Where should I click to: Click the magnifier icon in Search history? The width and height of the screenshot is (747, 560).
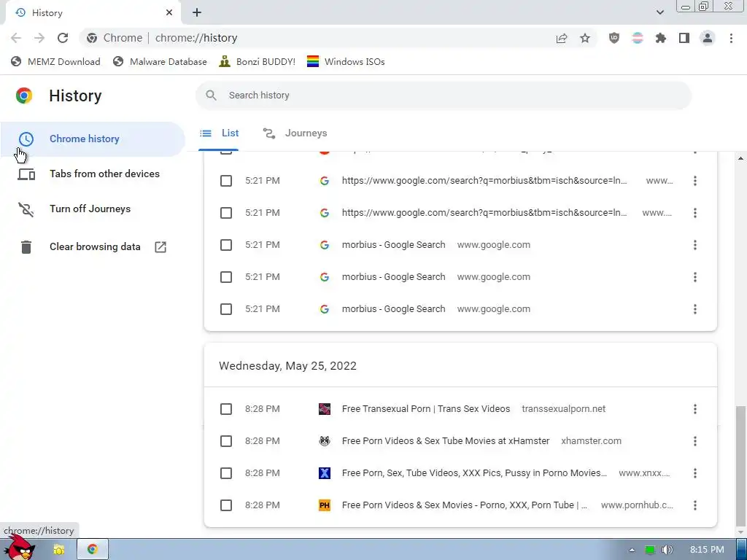[211, 96]
